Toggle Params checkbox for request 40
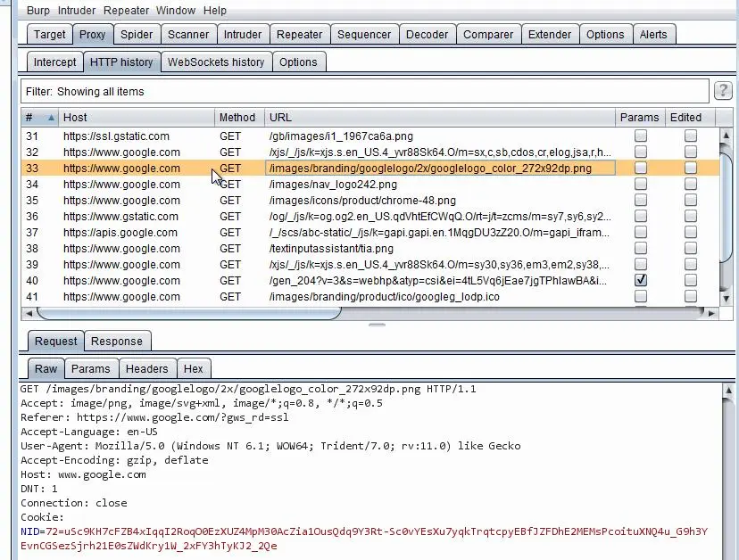 pos(641,280)
